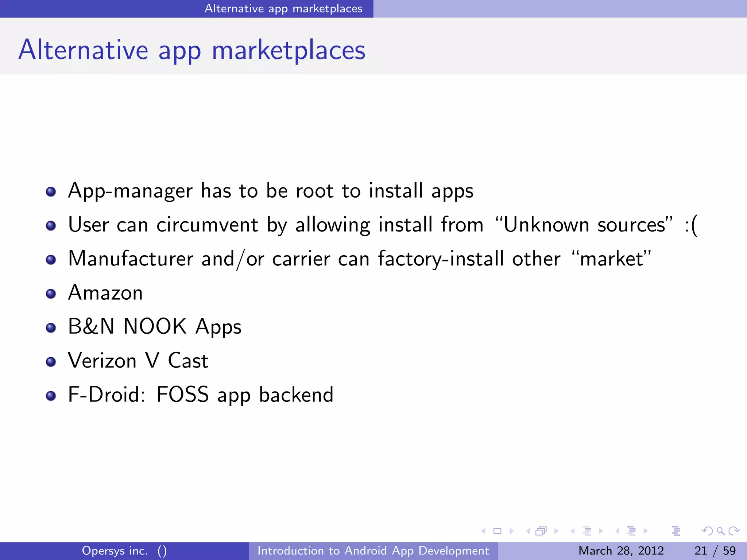Click the go-forward redo arrow icon
This screenshot has height=560, width=747.
pyautogui.click(x=734, y=531)
